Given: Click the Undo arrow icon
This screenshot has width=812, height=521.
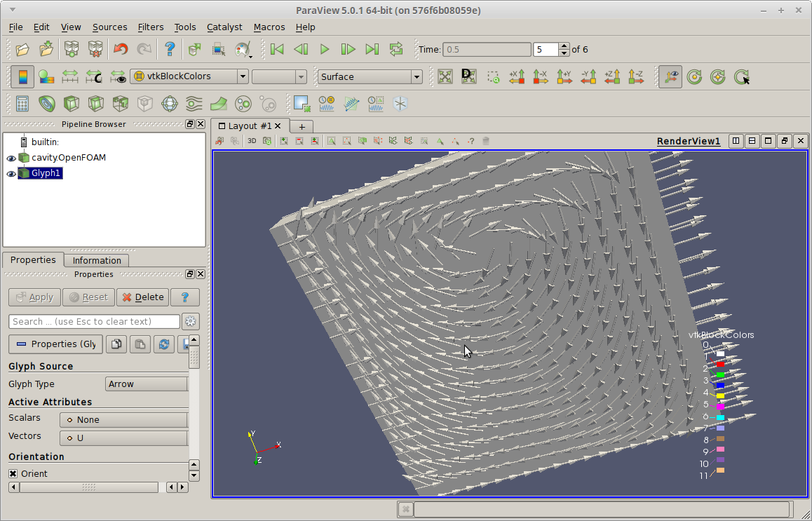Looking at the screenshot, I should click(x=121, y=49).
